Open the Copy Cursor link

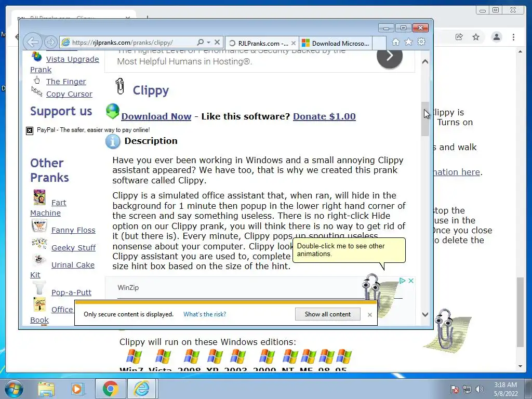[69, 94]
